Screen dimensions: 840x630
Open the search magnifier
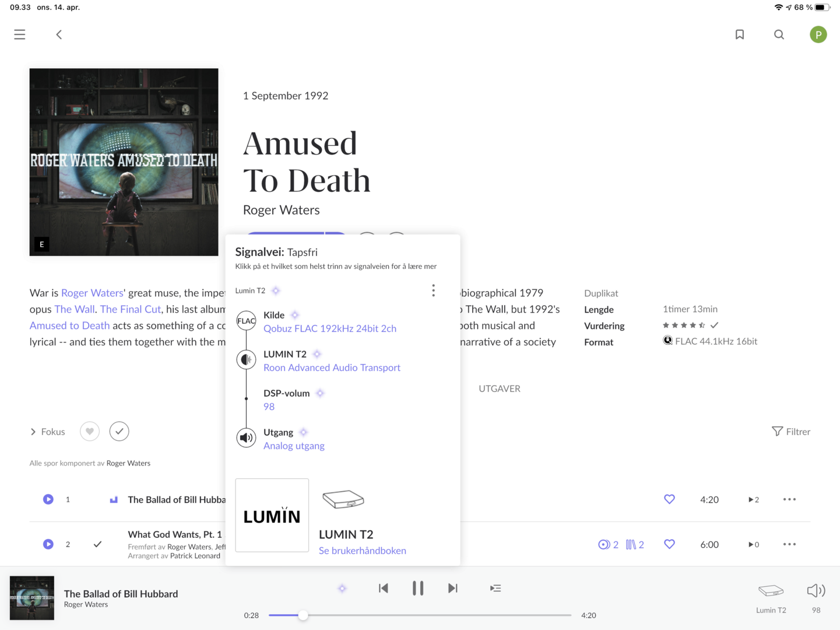point(779,34)
